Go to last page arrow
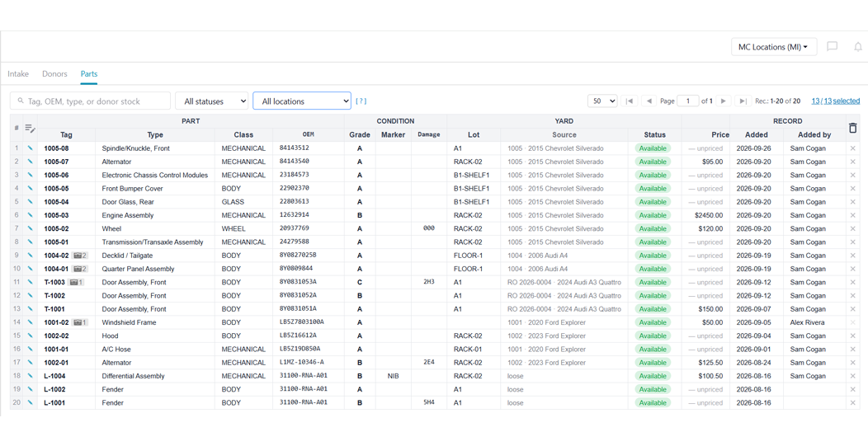The width and height of the screenshot is (868, 446). tap(743, 101)
